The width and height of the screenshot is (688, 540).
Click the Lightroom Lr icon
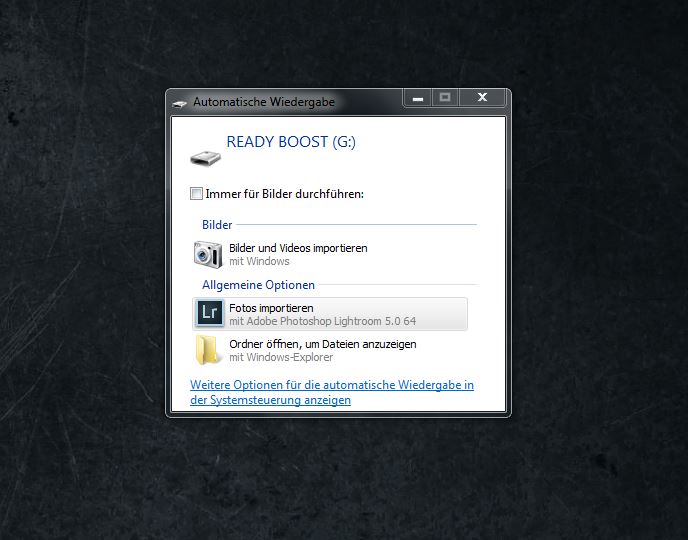pyautogui.click(x=210, y=313)
